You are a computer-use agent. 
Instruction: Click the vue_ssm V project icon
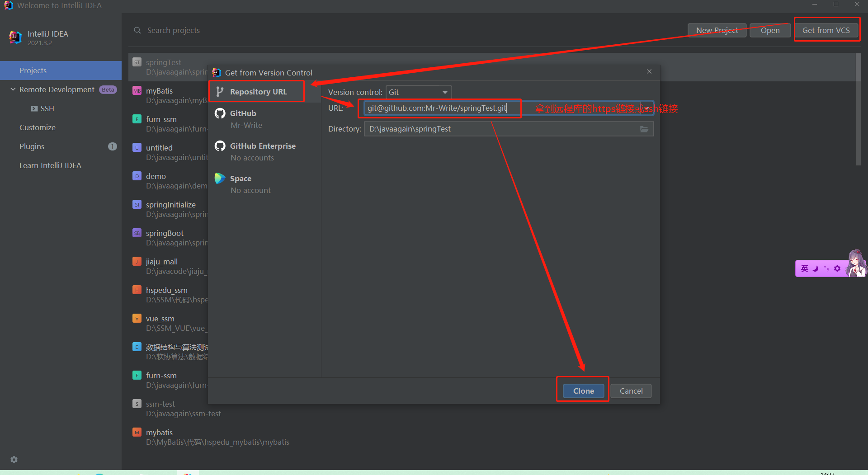click(x=137, y=318)
